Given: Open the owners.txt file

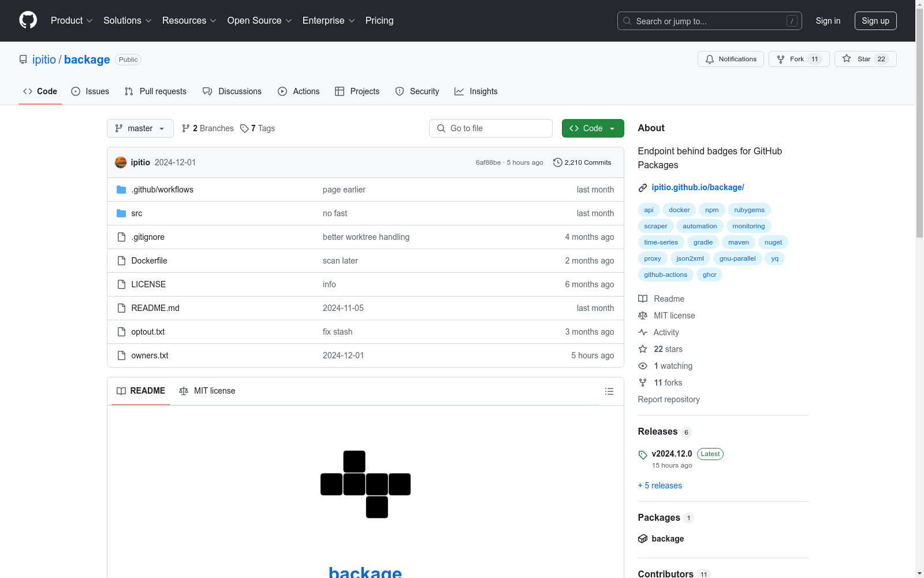Looking at the screenshot, I should [150, 355].
